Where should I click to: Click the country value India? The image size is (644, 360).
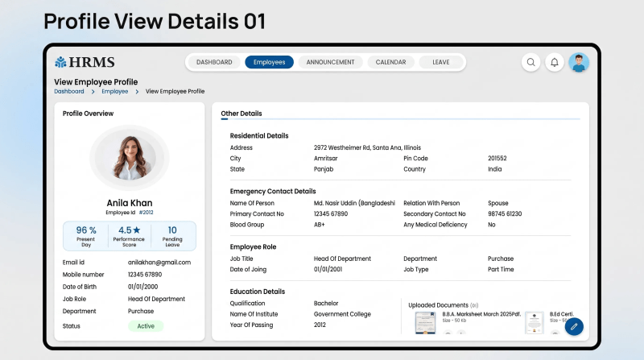(494, 169)
